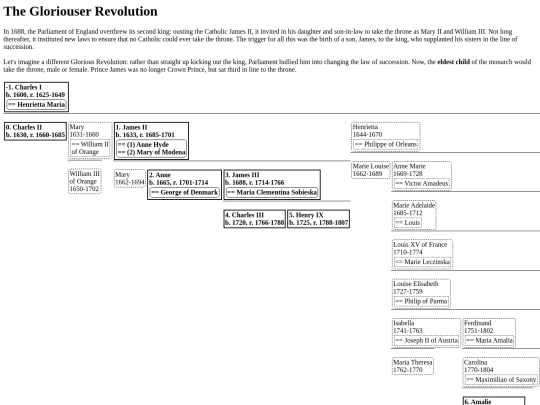This screenshot has width=540, height=405.
Task: Click the entry Carolina 1770-1804
Action: (501, 372)
